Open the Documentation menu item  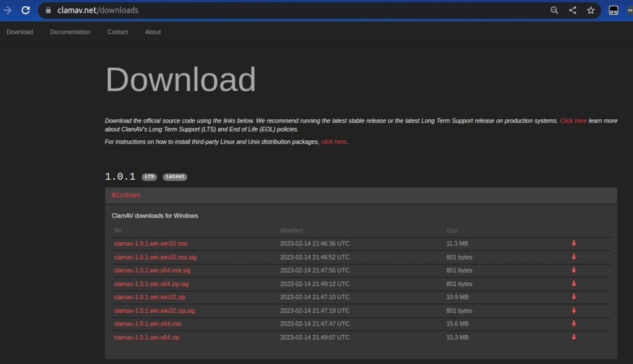[x=70, y=32]
